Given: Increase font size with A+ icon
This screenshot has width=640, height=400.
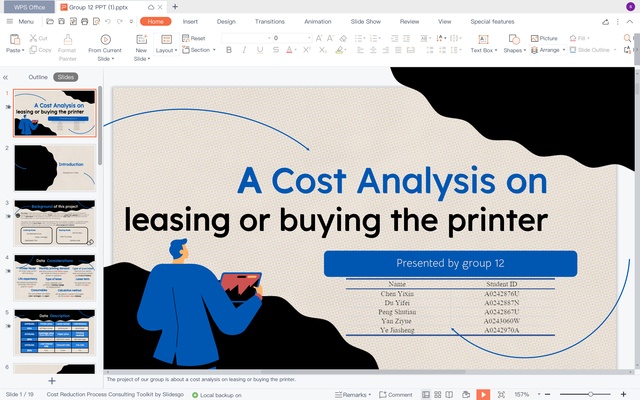Looking at the screenshot, I should tap(319, 38).
